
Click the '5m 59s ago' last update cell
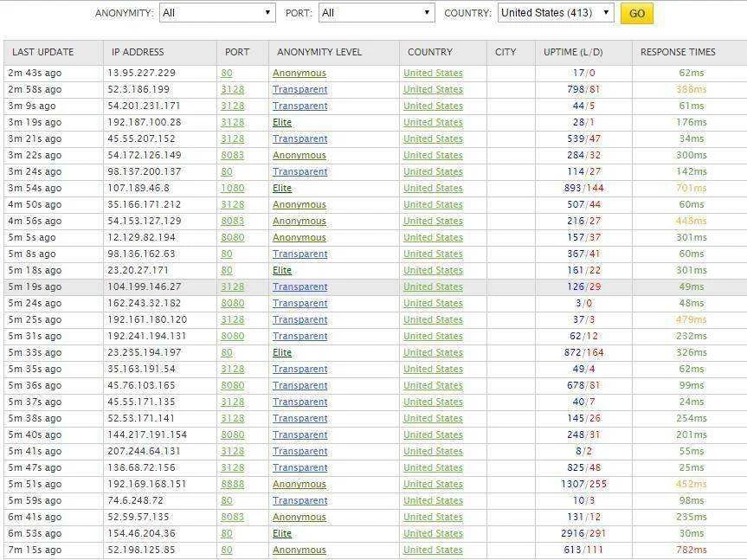click(35, 500)
